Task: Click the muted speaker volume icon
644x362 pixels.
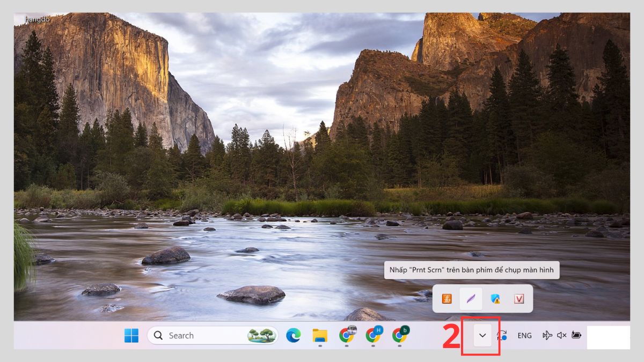Action: click(x=562, y=336)
